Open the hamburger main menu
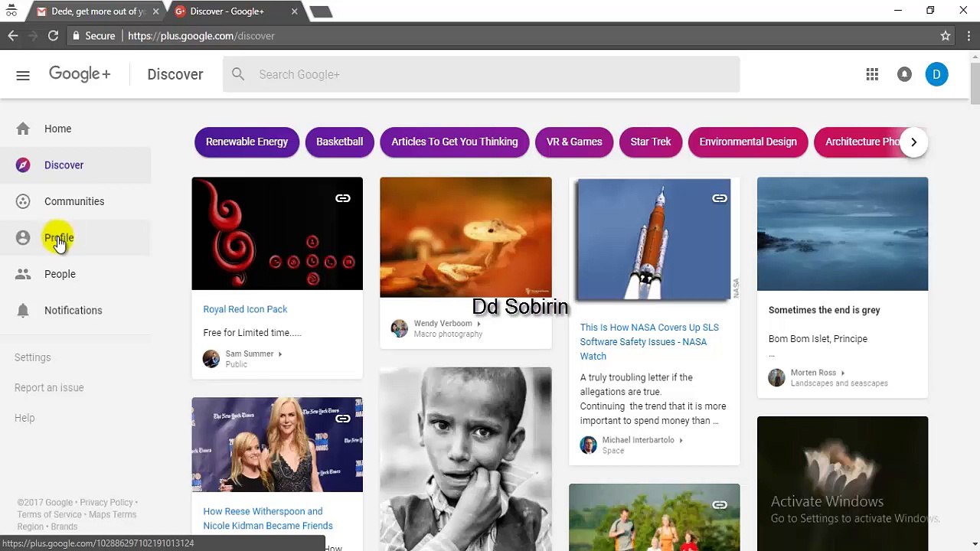980x551 pixels. [23, 74]
